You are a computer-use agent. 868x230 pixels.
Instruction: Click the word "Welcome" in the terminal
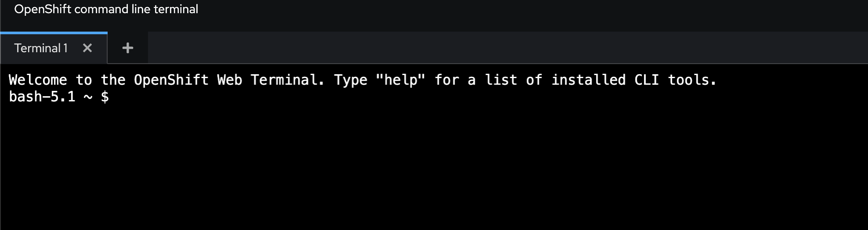click(x=38, y=80)
